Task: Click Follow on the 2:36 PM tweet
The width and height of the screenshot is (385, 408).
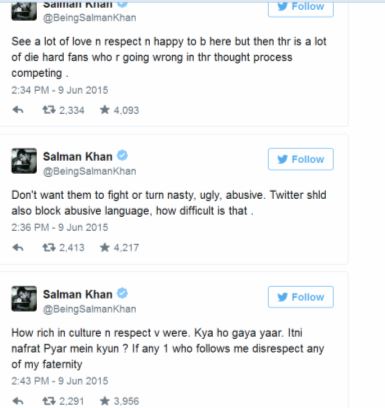Action: [301, 159]
